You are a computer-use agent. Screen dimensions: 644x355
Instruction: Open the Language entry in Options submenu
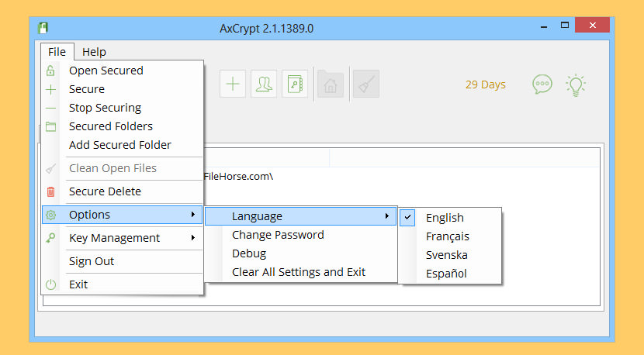[x=300, y=216]
